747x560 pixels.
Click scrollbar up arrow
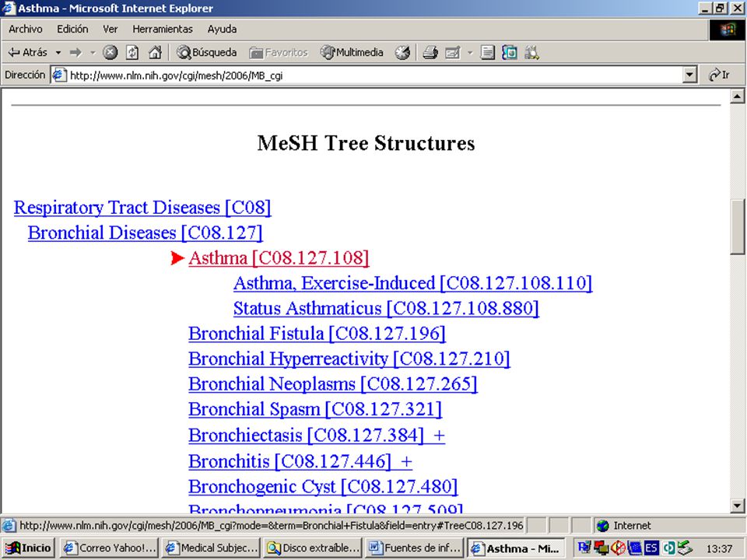737,96
